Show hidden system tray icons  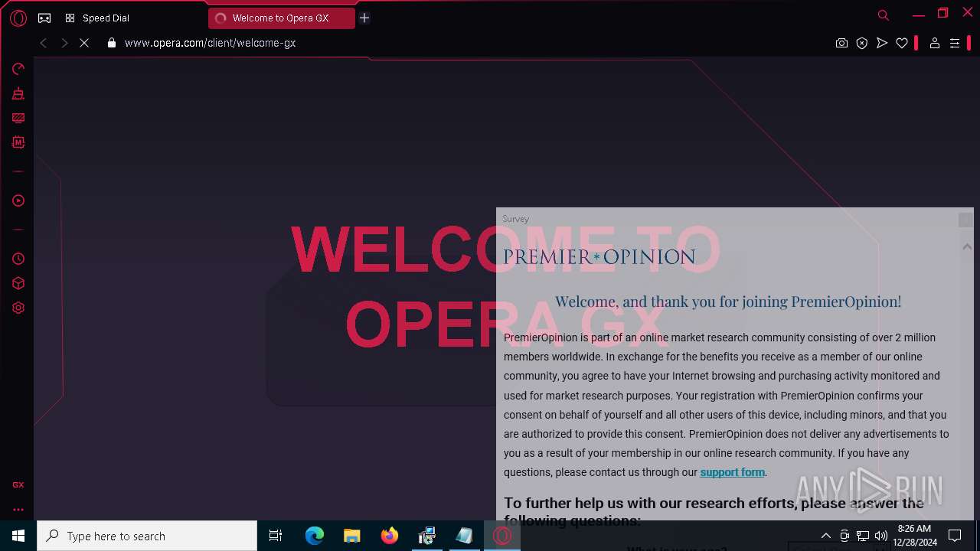point(825,536)
